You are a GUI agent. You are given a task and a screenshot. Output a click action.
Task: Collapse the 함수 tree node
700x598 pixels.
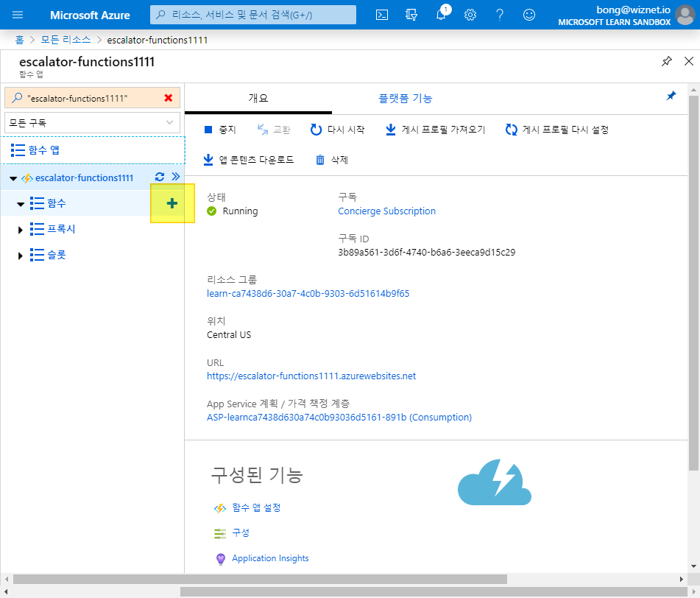[x=21, y=204]
